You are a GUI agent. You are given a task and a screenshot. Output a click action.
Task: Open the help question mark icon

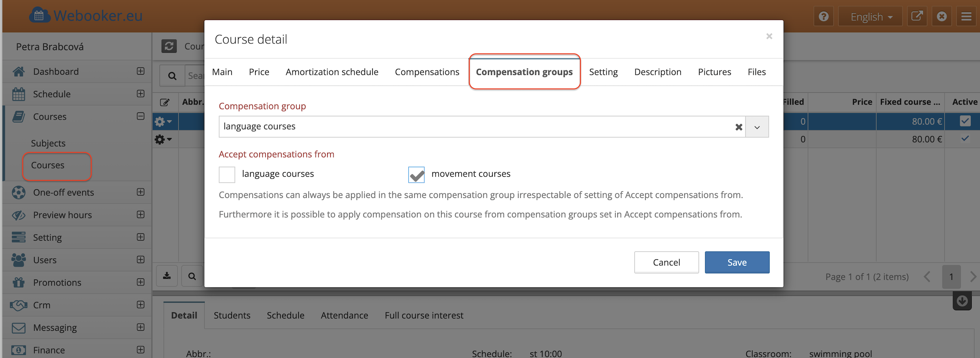coord(823,17)
